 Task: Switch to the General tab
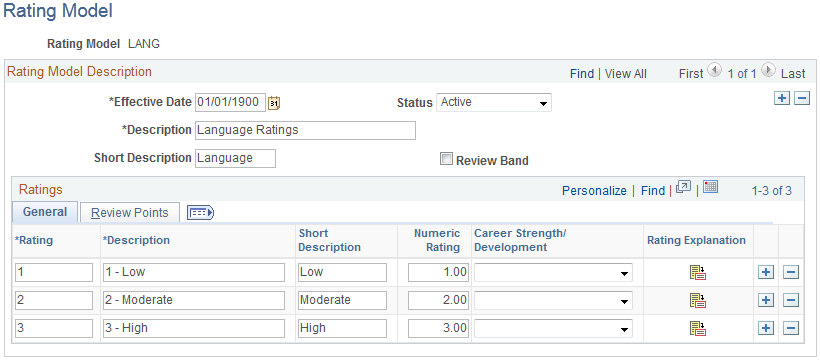45,212
